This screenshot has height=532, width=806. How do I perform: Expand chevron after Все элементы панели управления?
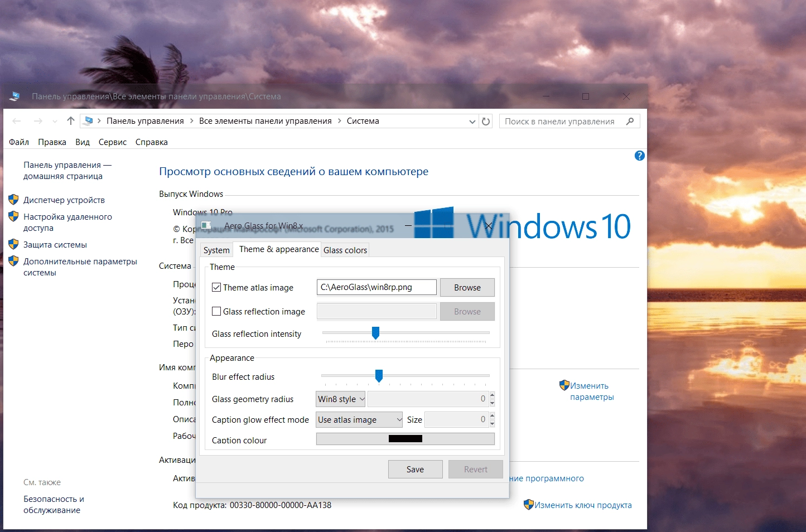339,121
